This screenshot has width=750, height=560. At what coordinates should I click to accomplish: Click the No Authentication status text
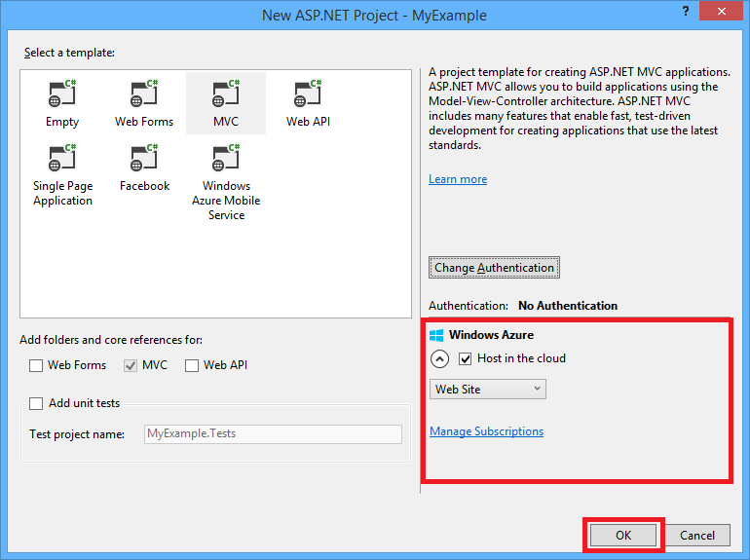coord(568,306)
